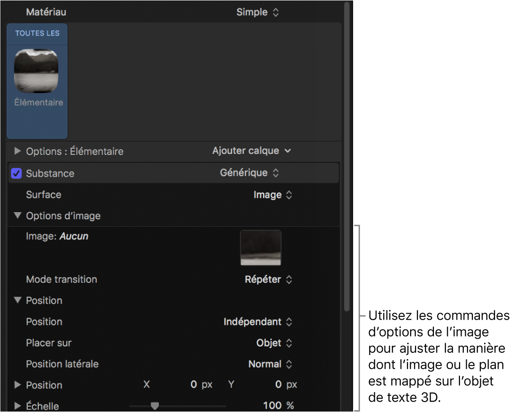Image resolution: width=532 pixels, height=412 pixels.
Task: Change Surface type from Image
Action: pos(273,195)
